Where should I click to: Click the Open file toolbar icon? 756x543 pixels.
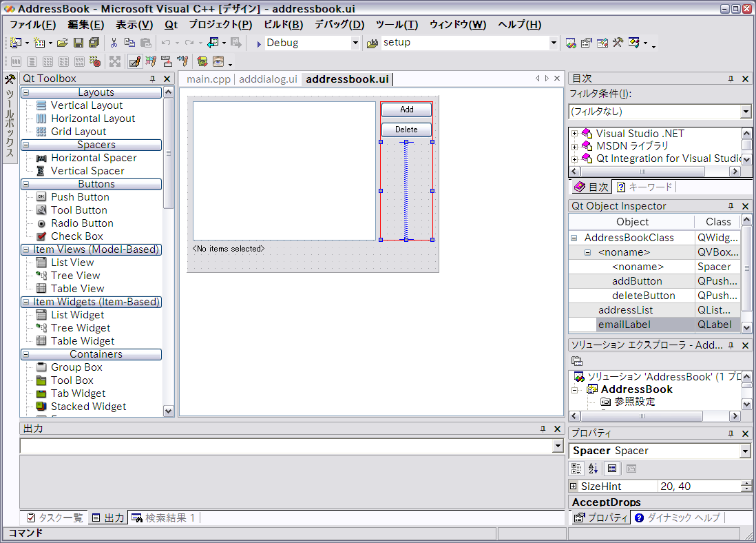point(62,43)
